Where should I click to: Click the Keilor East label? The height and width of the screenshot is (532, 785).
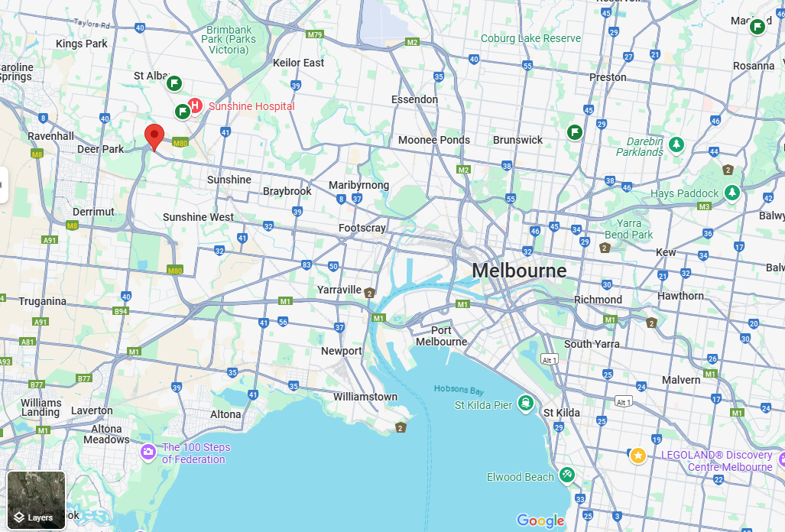pyautogui.click(x=298, y=63)
